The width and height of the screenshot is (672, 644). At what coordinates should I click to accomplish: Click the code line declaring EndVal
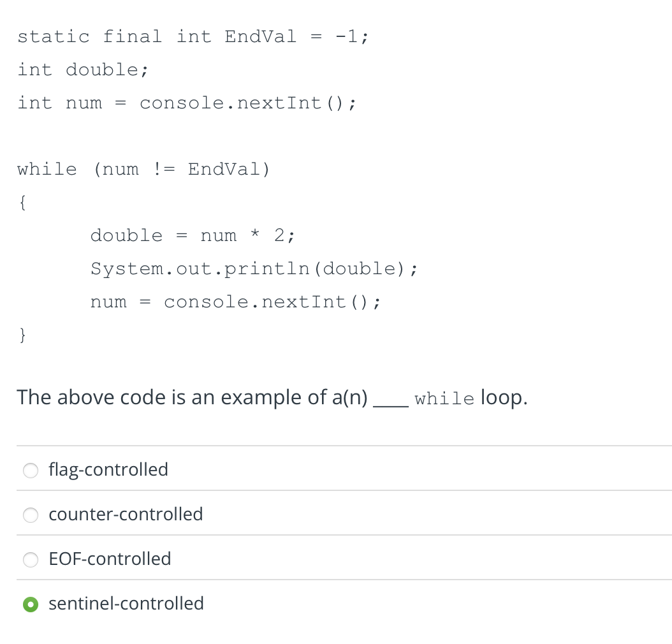coord(193,36)
